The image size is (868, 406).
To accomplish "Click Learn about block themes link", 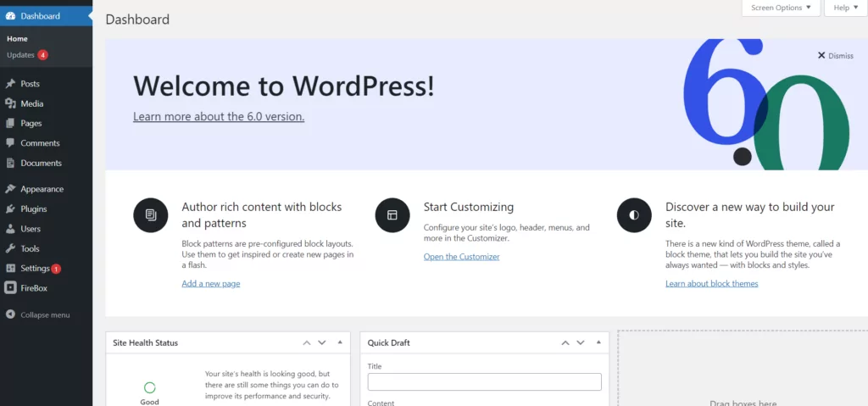I will [712, 284].
